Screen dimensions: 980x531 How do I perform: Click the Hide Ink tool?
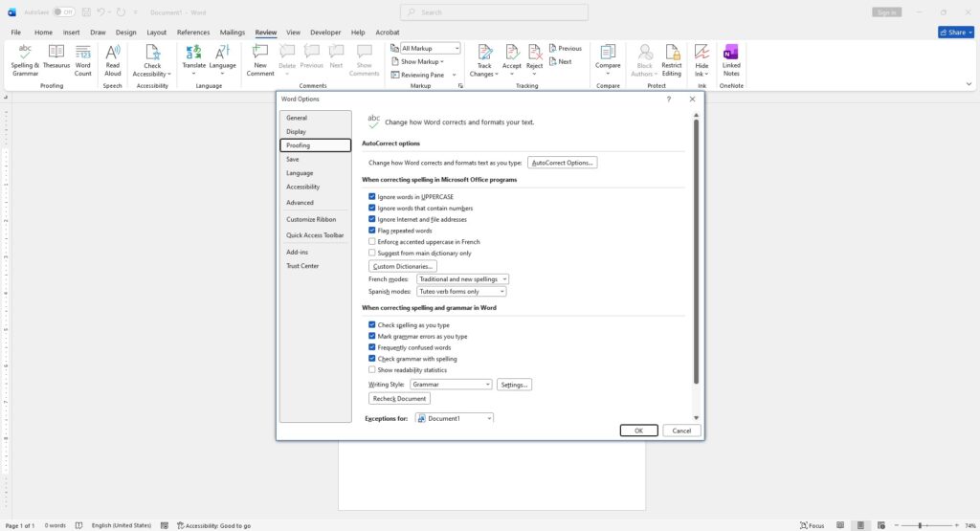(x=702, y=60)
